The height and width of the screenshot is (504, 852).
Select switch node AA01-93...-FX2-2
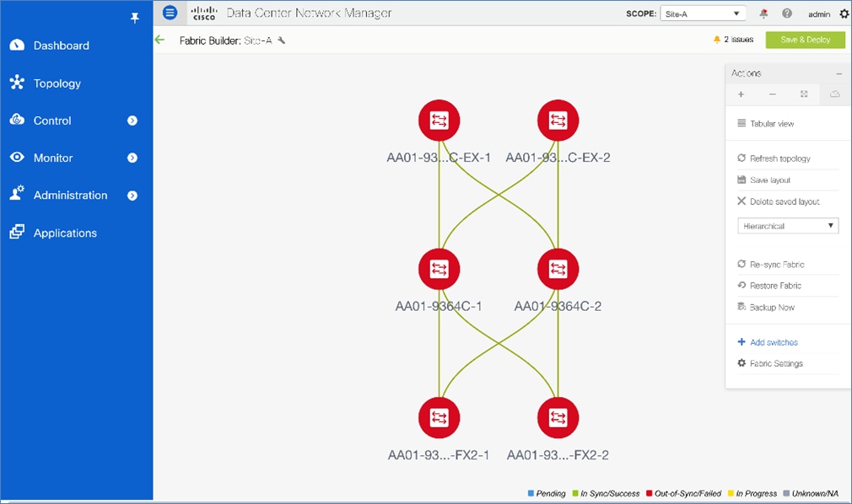[558, 418]
